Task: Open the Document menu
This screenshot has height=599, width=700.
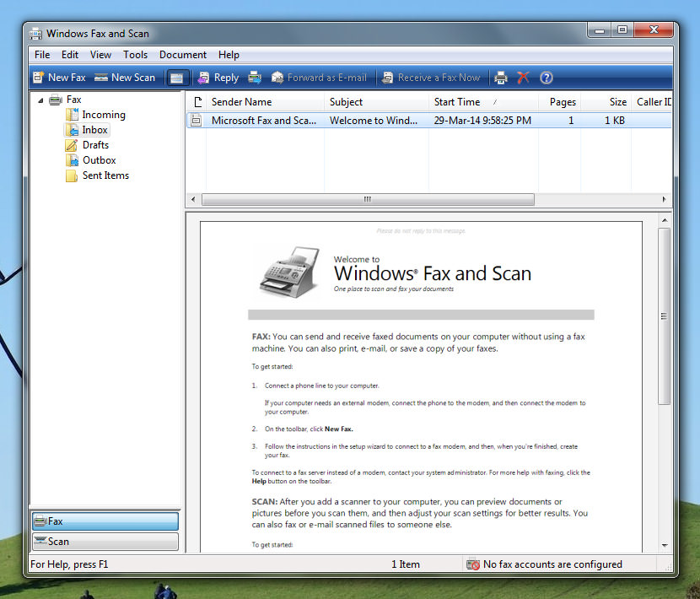Action: coord(183,55)
